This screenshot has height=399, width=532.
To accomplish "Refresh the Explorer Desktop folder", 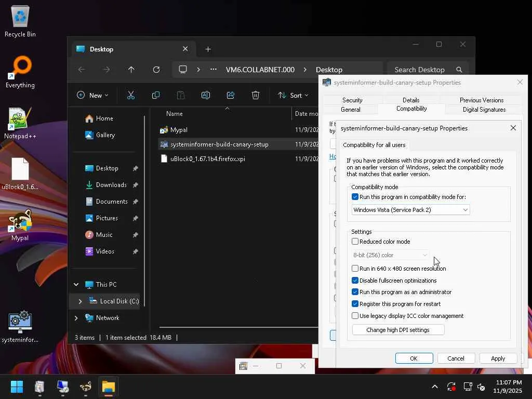I will 156,70.
